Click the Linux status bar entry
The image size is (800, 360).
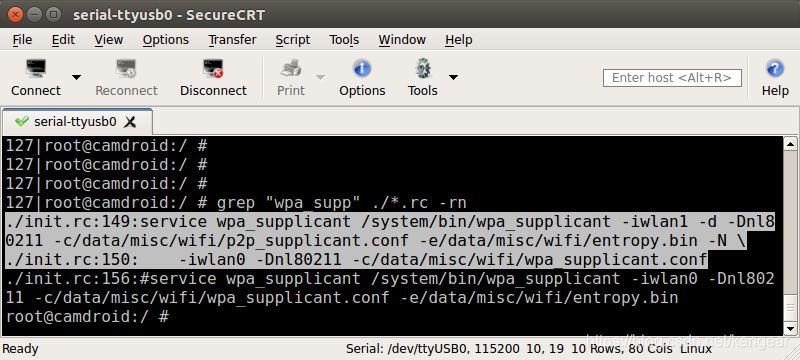tap(696, 349)
